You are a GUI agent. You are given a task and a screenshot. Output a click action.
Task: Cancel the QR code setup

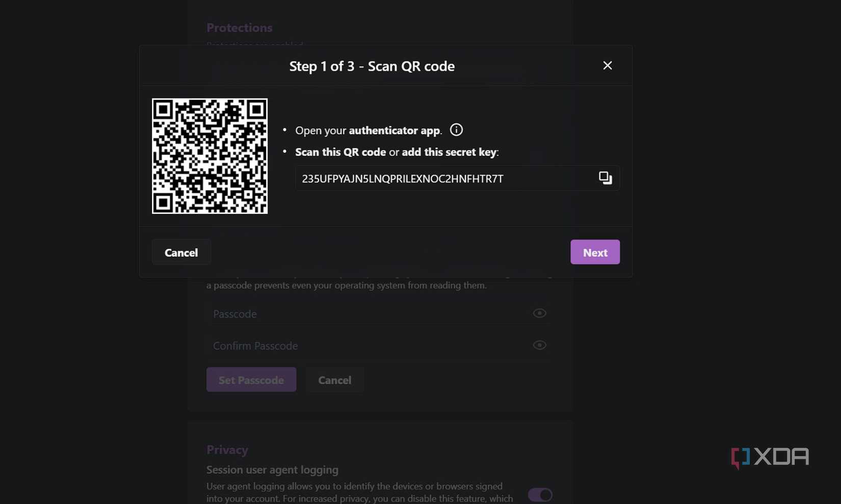click(181, 252)
